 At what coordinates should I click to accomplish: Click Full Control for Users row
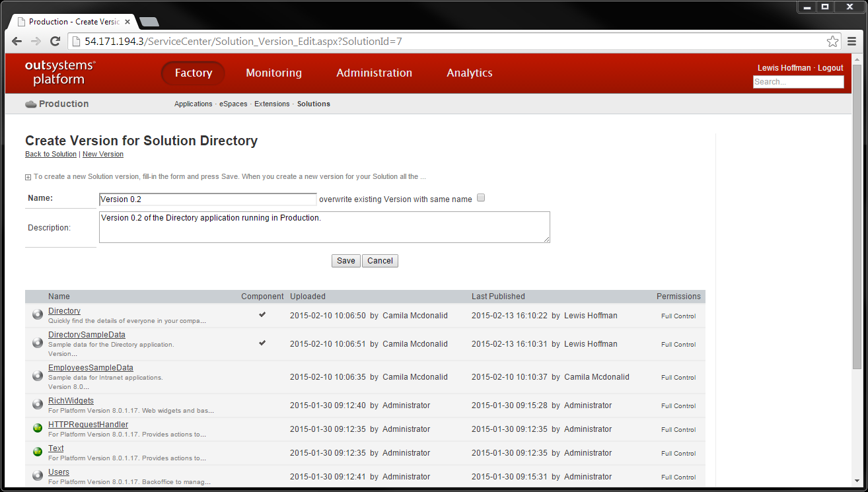678,477
